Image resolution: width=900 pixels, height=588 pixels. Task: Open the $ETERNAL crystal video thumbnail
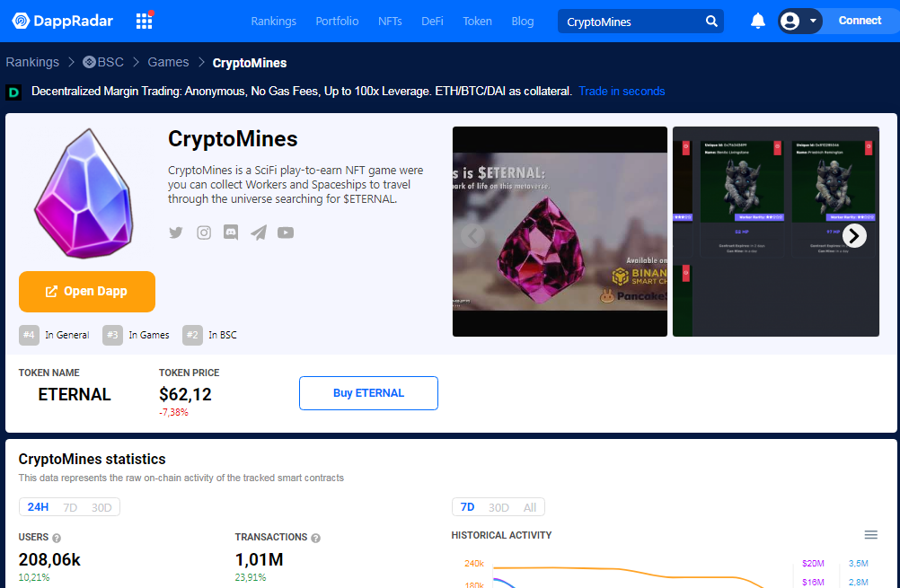[560, 232]
